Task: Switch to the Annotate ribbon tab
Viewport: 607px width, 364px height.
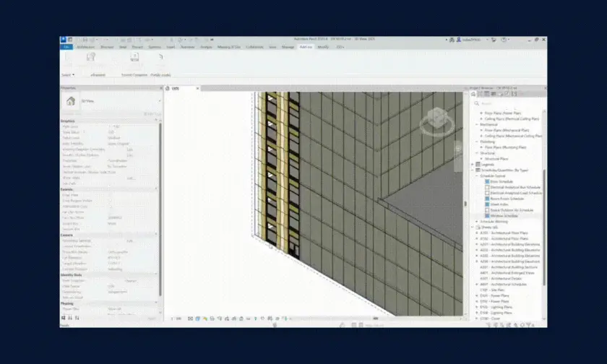Action: 188,47
